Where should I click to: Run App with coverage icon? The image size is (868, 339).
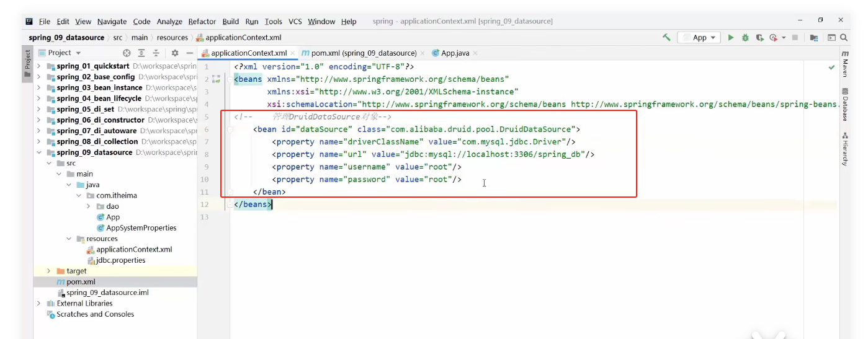(x=759, y=37)
